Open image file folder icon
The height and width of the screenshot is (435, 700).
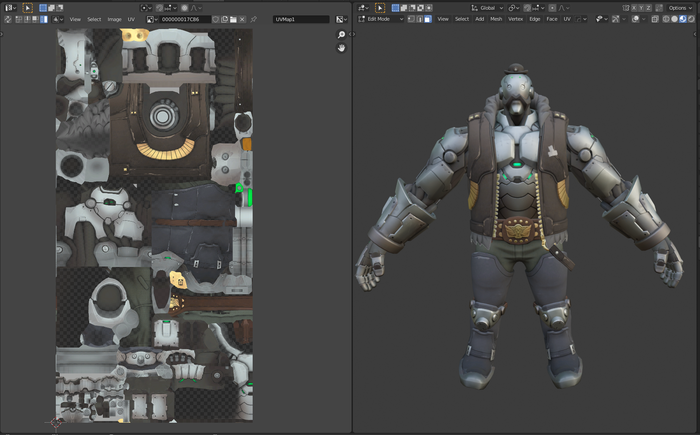click(233, 19)
